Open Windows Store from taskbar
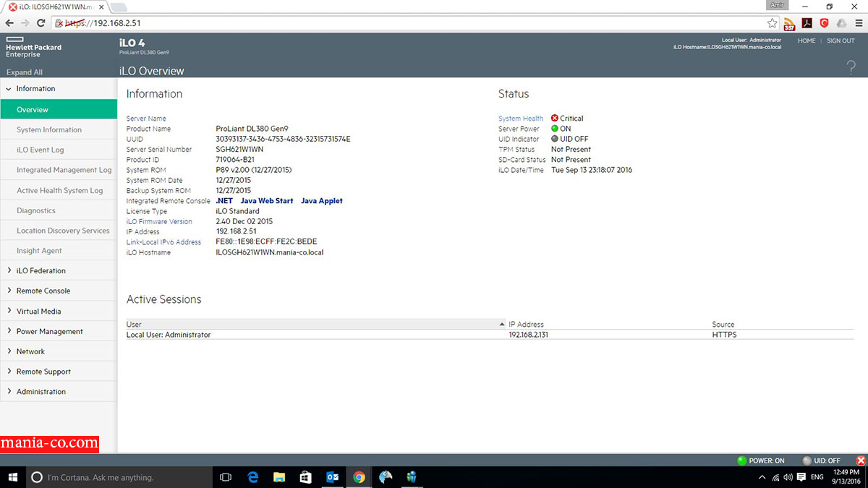The image size is (868, 488). tap(306, 477)
